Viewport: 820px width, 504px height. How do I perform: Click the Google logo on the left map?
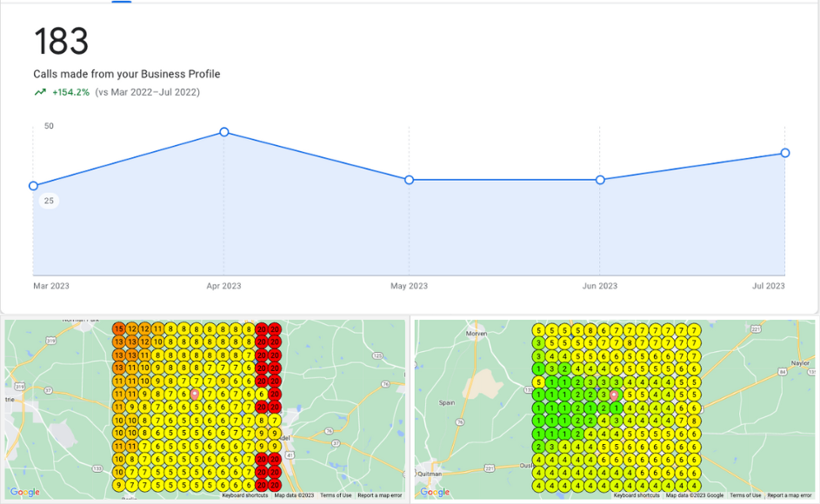pos(25,492)
